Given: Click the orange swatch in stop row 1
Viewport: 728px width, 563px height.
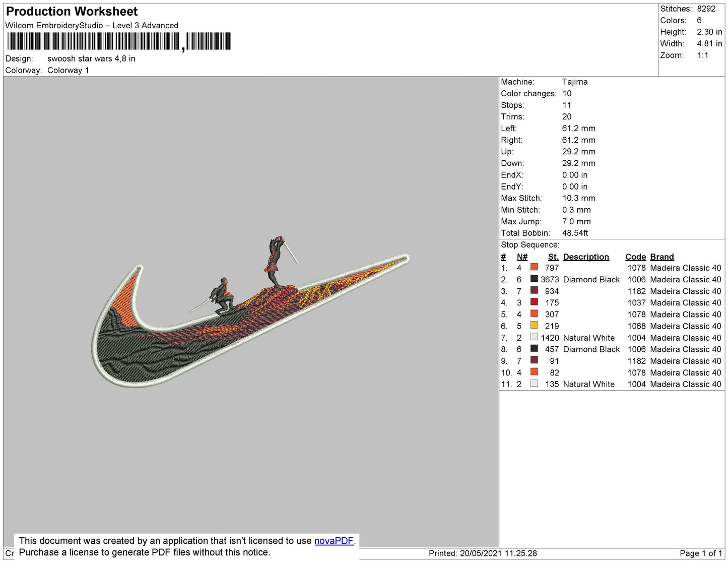Looking at the screenshot, I should (x=534, y=267).
